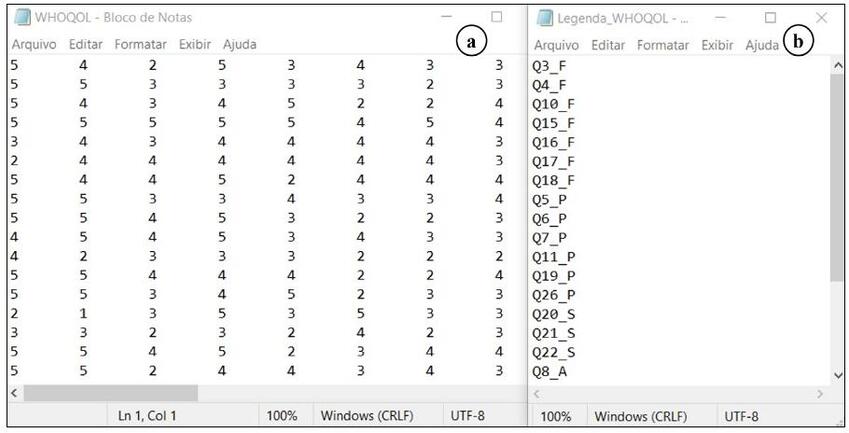Viewport: 849px width, 433px height.
Task: Open Ajuda menu in WHOQOL Notepad
Action: (239, 44)
